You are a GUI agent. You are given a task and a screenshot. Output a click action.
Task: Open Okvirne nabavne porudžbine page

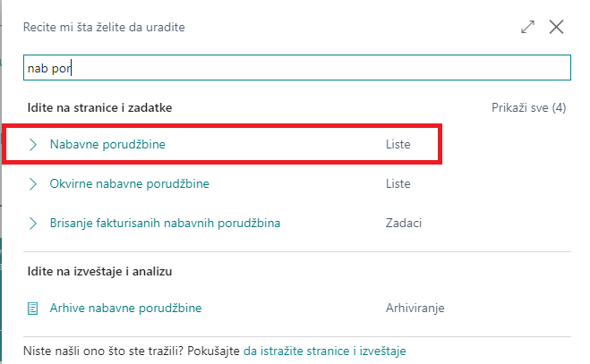pyautogui.click(x=130, y=184)
